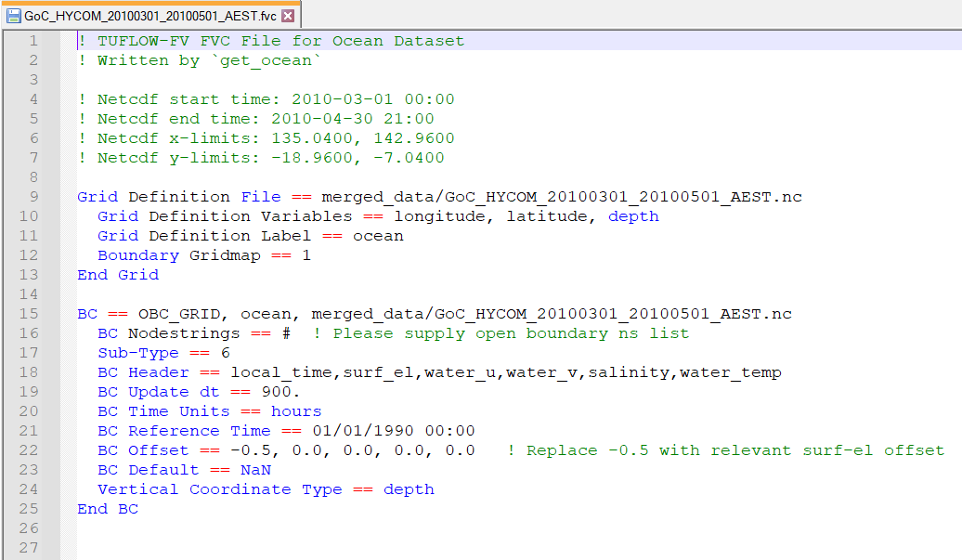Click line number 26 in the margin
Image resolution: width=962 pixels, height=560 pixels.
29,528
